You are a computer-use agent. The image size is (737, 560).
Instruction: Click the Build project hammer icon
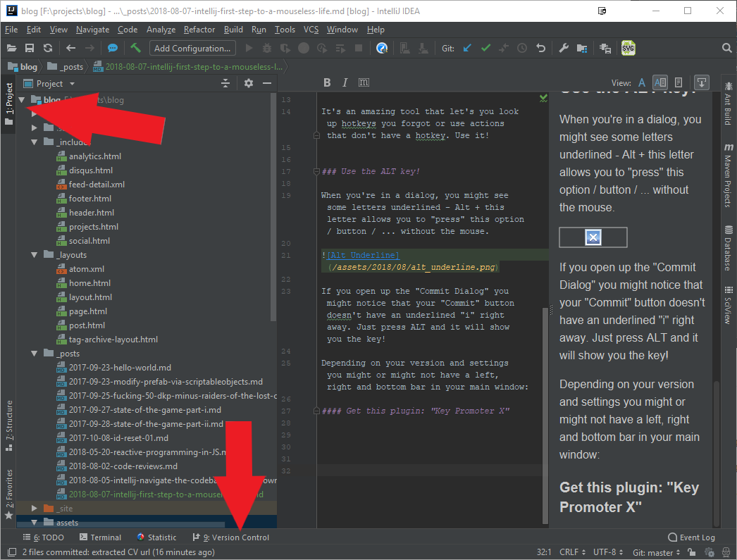coord(136,48)
